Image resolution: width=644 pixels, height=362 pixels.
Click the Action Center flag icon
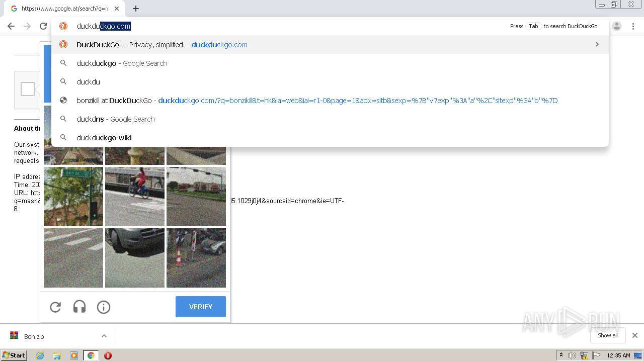[597, 355]
